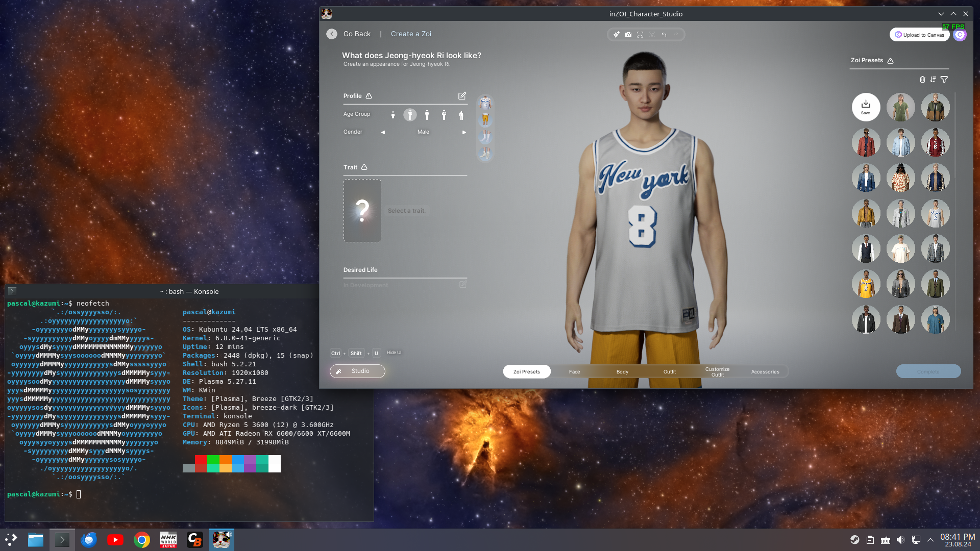The width and height of the screenshot is (980, 551).
Task: Click the camera screenshot icon
Action: pos(628,35)
